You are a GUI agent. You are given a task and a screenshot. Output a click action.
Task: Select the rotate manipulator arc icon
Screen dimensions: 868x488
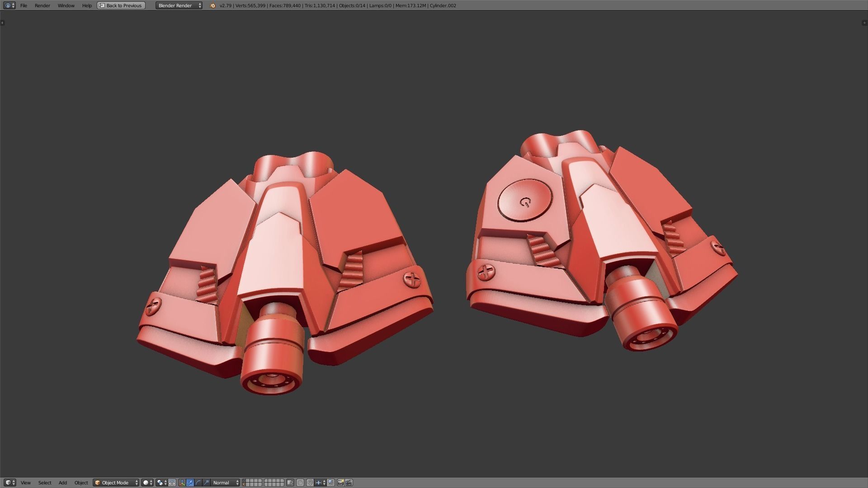198,483
